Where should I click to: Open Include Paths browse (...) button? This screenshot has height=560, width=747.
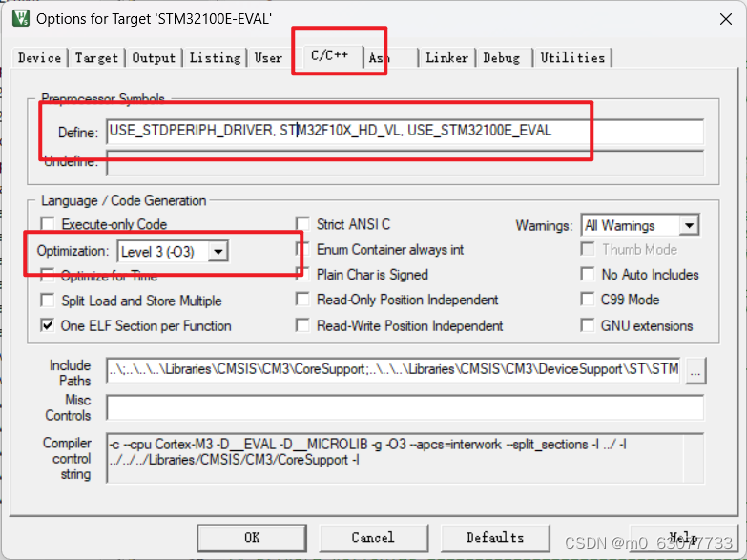coord(695,370)
